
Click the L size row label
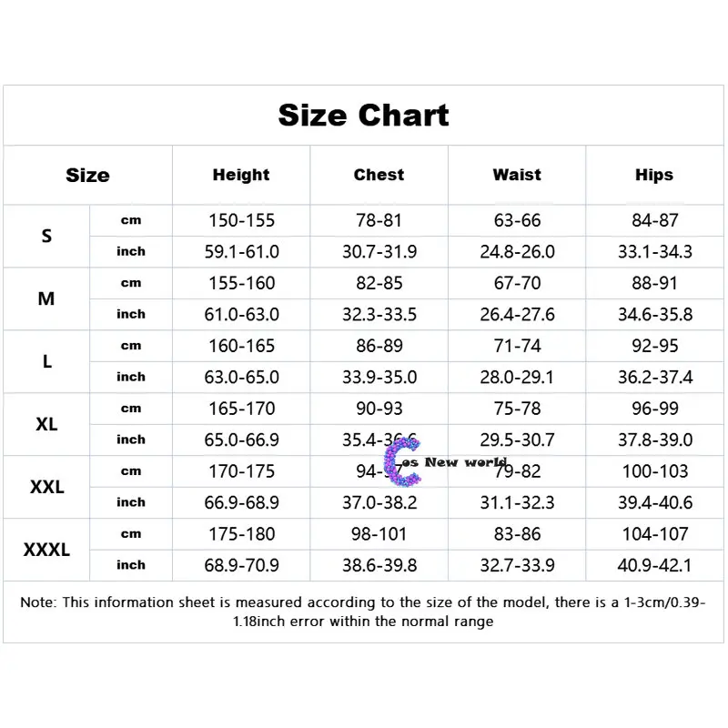[x=47, y=361]
